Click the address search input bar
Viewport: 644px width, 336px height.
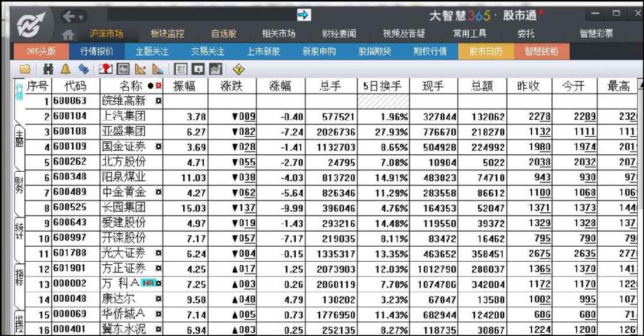201,15
